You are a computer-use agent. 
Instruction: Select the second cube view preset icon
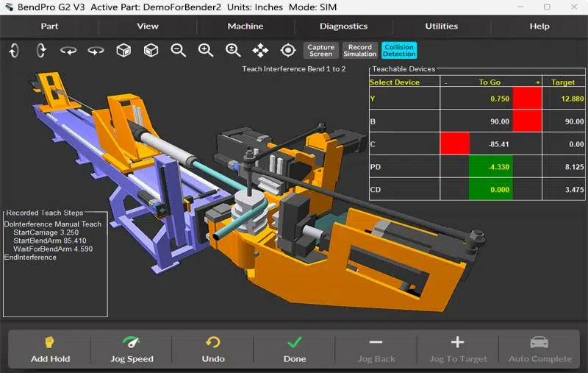pyautogui.click(x=151, y=50)
